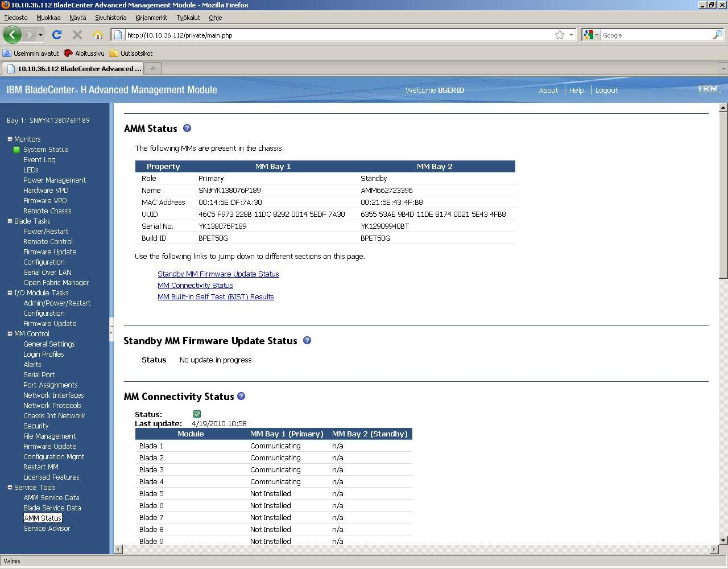Open Power Management in sidebar
Viewport: 728px width, 569px height.
[x=55, y=180]
